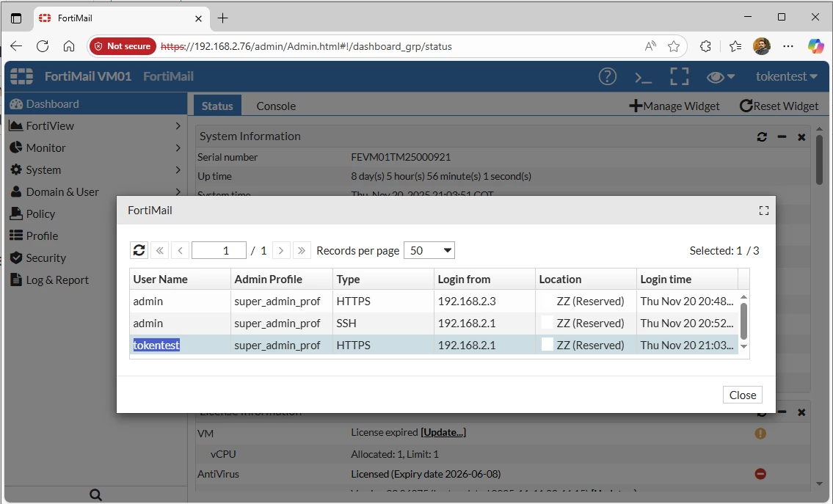Expand the FortiView menu chevron

tap(178, 126)
